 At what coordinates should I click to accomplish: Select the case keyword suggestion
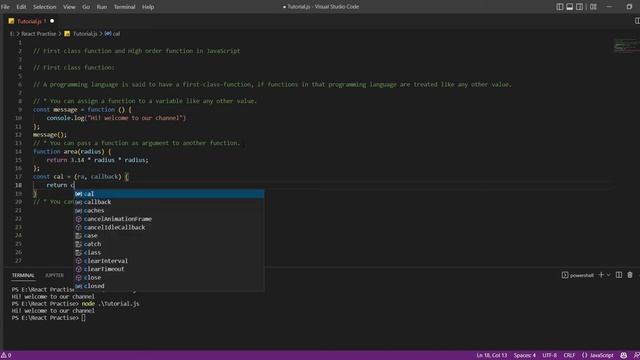pos(169,236)
